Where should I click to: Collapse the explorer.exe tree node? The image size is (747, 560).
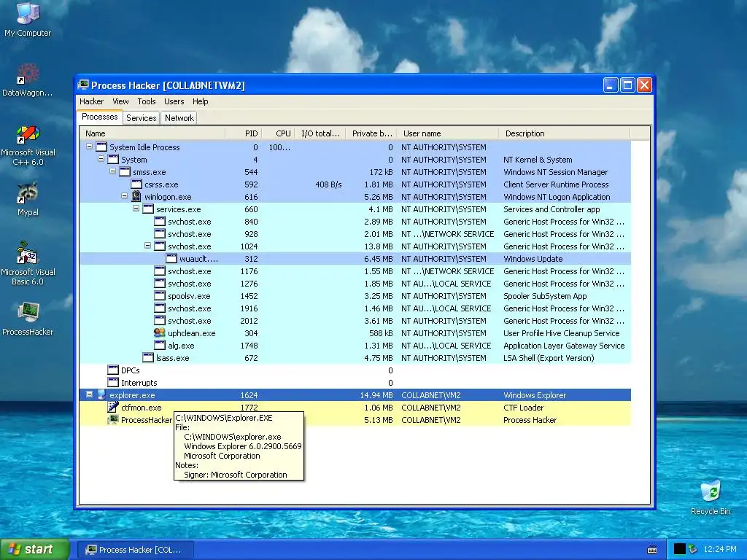(x=89, y=394)
